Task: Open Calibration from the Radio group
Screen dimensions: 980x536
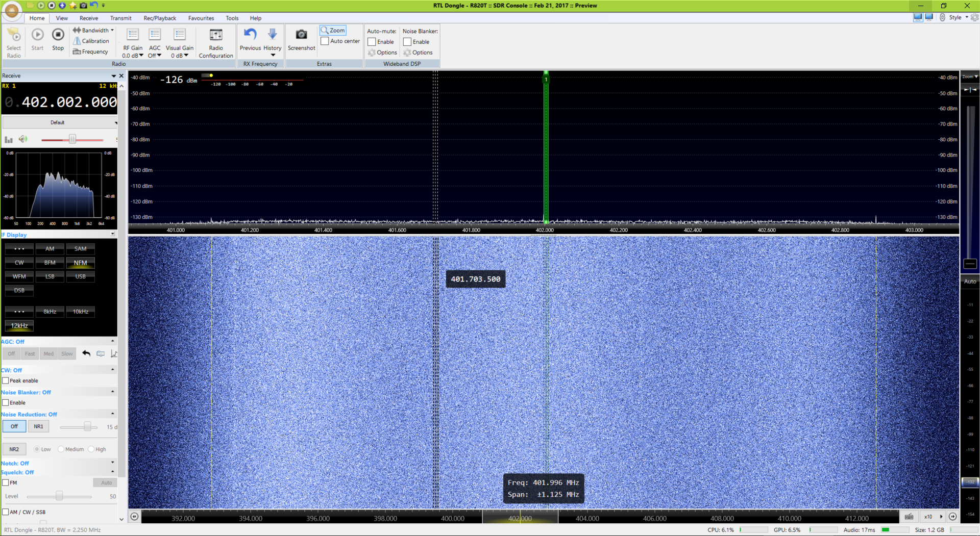Action: click(91, 41)
